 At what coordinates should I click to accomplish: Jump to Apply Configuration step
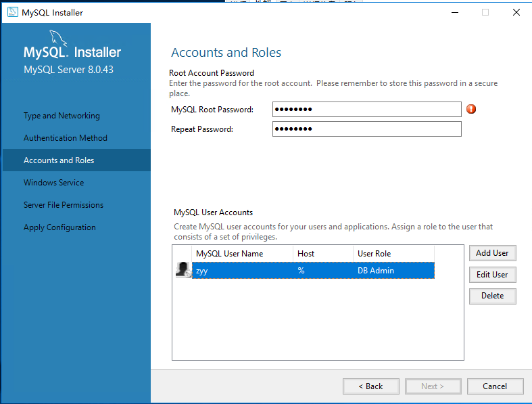click(x=59, y=227)
